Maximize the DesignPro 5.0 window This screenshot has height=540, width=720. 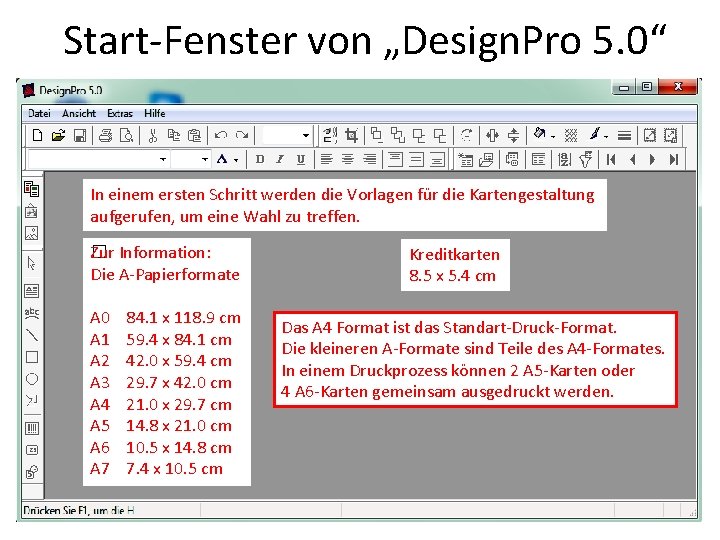click(x=647, y=86)
